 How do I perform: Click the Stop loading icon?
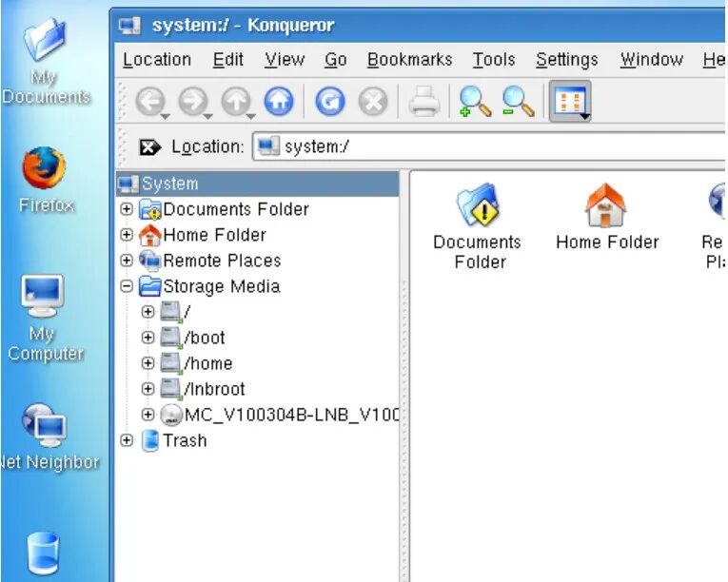tap(373, 101)
